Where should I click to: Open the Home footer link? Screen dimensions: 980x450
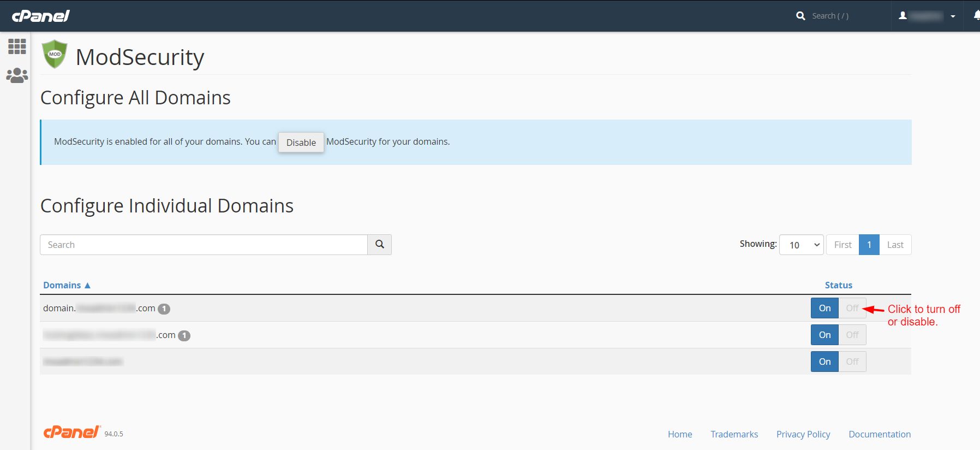[x=680, y=434]
